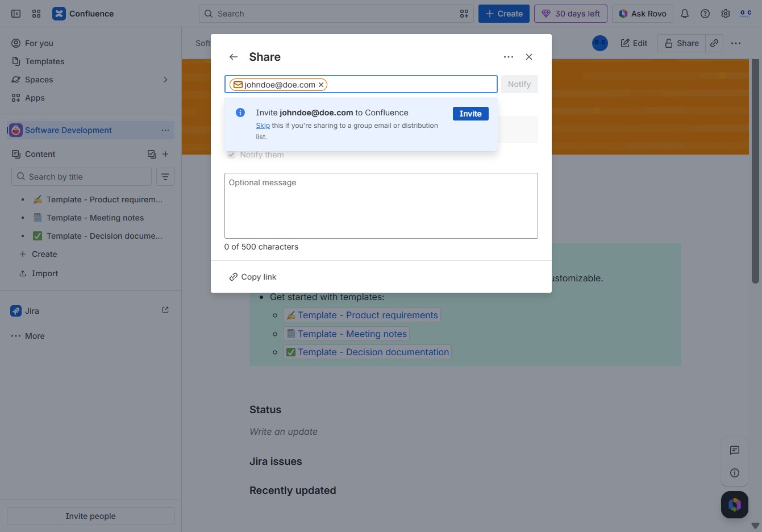Focus the top Search field
The image size is (762, 532).
coord(336,14)
